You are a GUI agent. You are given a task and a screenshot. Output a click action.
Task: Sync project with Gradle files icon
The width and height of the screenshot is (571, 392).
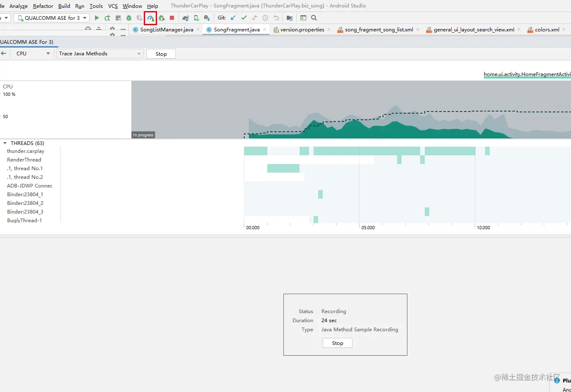(186, 18)
